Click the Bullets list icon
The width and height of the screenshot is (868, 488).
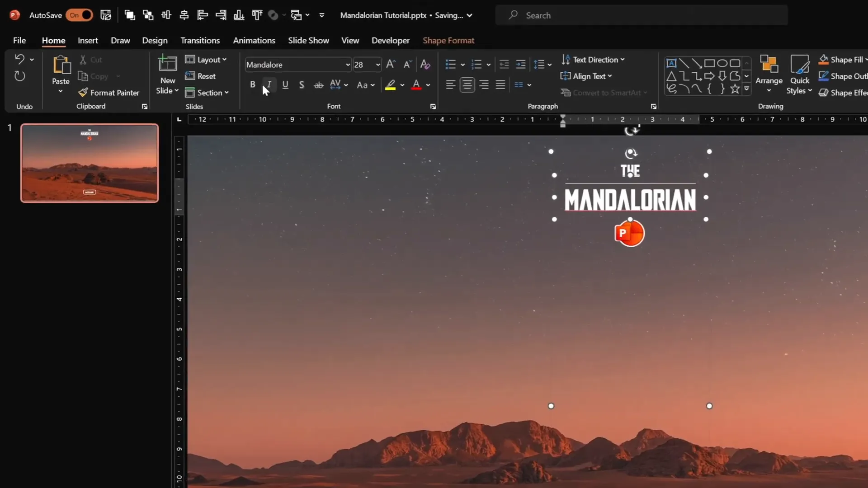(x=450, y=65)
